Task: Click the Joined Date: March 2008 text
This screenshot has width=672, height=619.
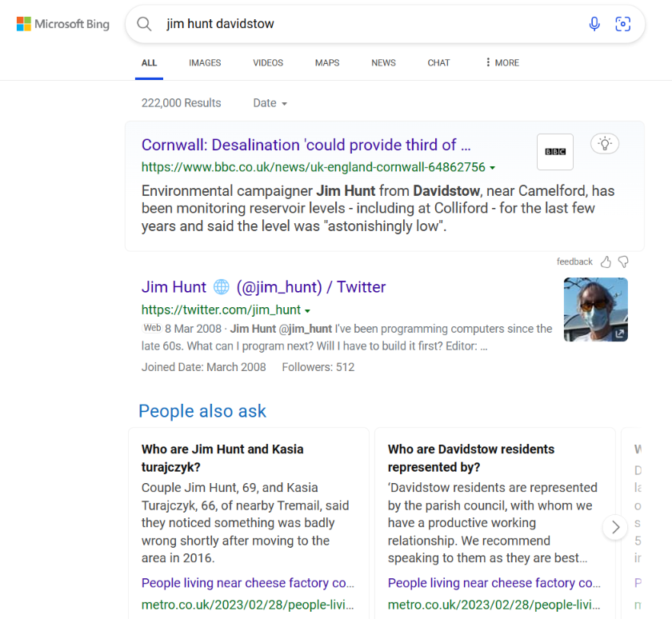Action: (203, 367)
